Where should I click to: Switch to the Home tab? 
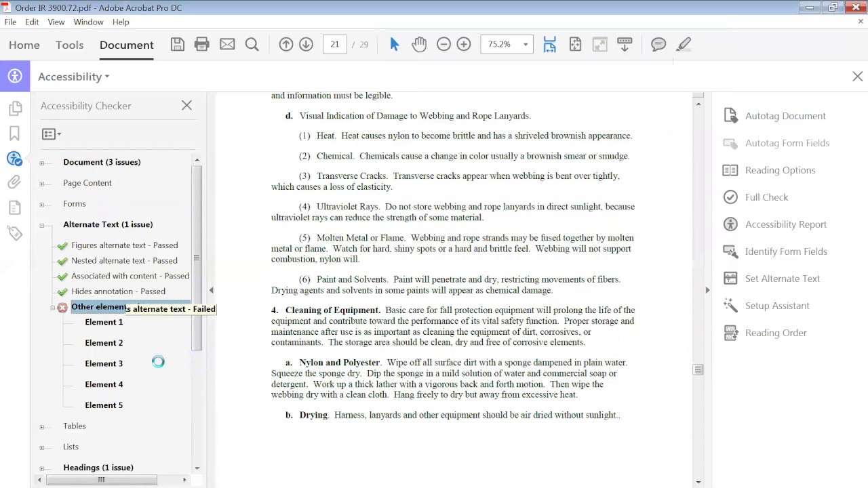coord(24,45)
